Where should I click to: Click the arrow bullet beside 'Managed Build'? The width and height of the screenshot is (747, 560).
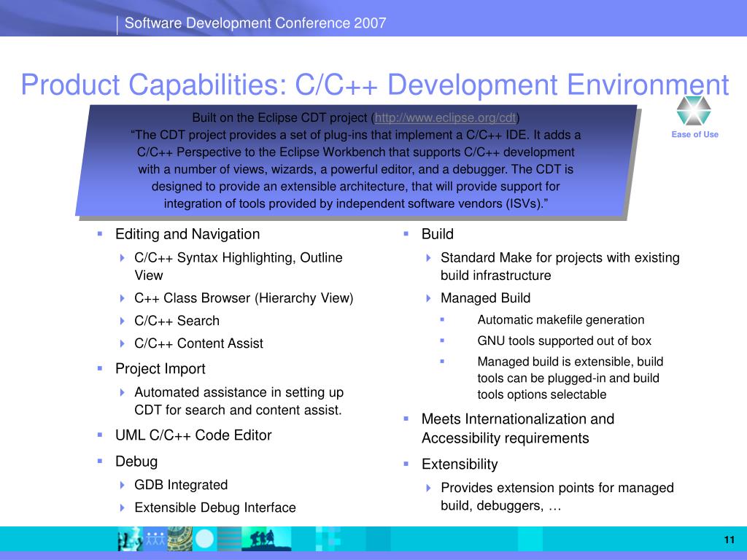(x=428, y=298)
